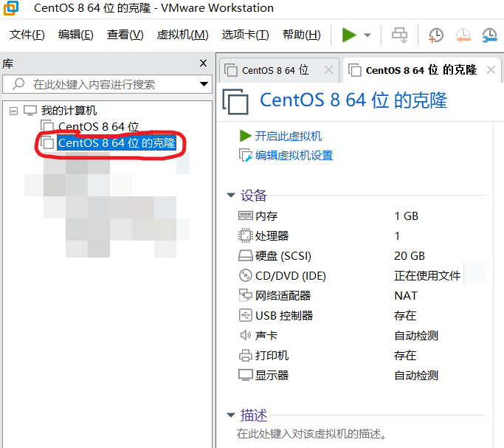This screenshot has height=448, width=504.
Task: Take a snapshot using the clock-plus icon
Action: pyautogui.click(x=436, y=35)
